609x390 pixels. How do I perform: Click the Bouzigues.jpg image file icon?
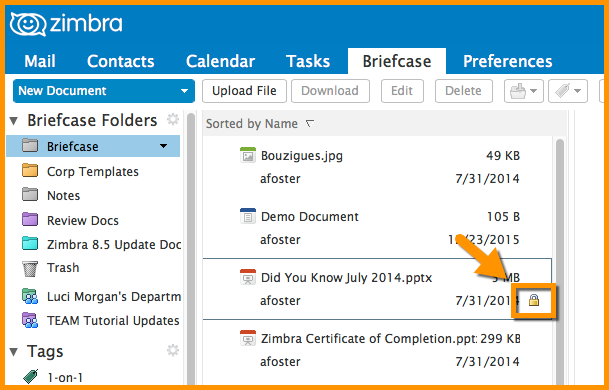pyautogui.click(x=248, y=155)
